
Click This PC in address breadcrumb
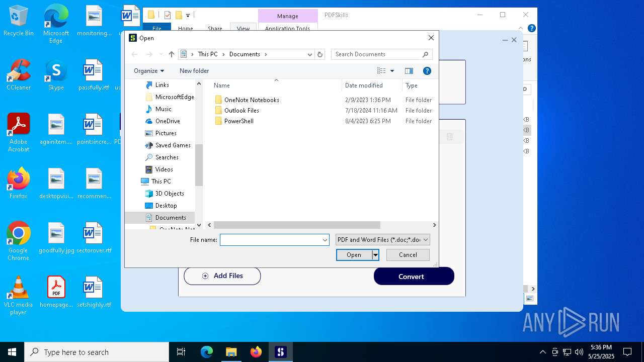click(x=208, y=54)
